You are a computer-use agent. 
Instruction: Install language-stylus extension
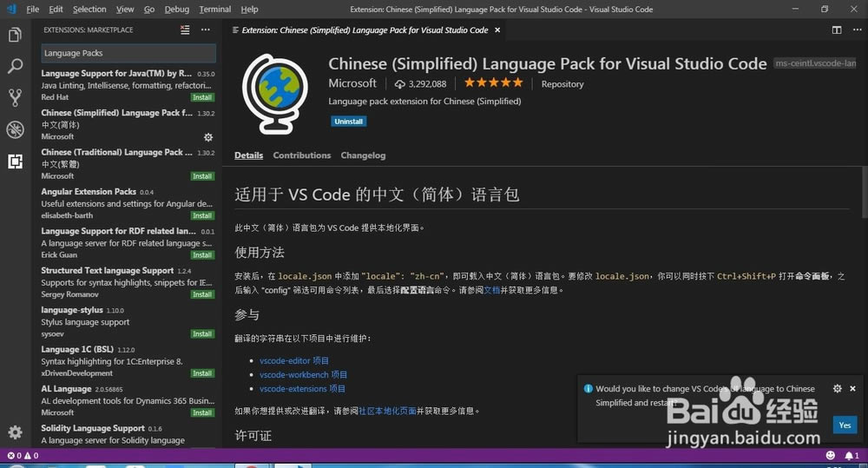(x=202, y=334)
